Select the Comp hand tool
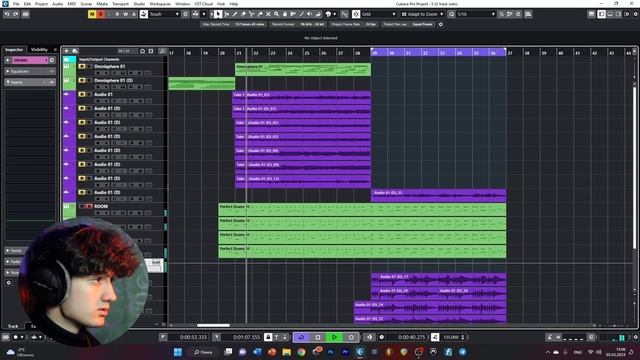 (x=284, y=14)
